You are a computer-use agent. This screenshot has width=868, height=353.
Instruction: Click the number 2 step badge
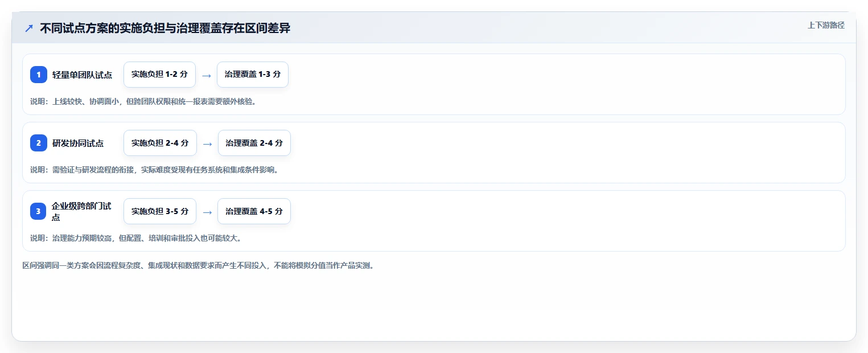pos(39,143)
